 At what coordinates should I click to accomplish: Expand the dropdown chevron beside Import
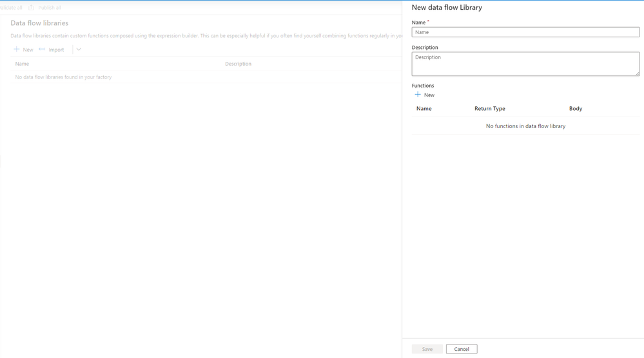[79, 49]
